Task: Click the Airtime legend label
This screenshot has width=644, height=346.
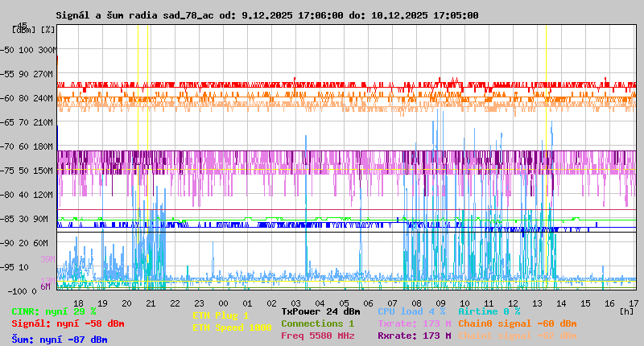Action: pyautogui.click(x=489, y=311)
